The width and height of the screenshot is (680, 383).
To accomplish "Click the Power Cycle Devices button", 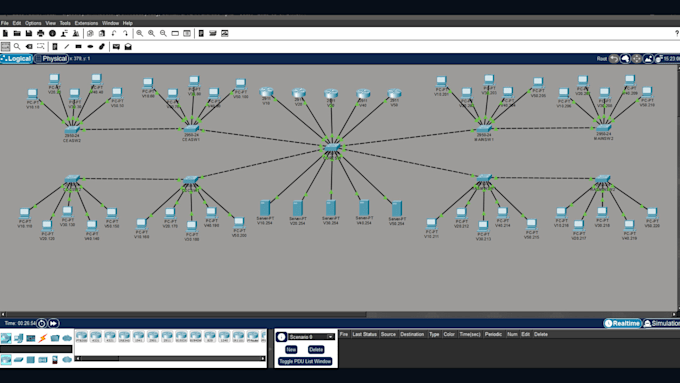I will pos(42,323).
